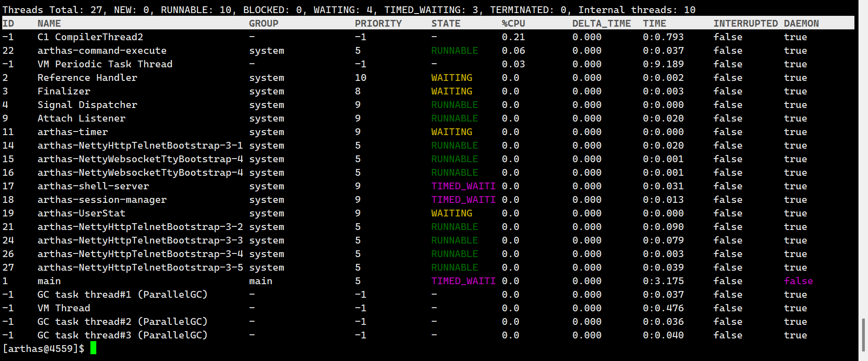Click the main thread name
The width and height of the screenshot is (868, 361).
click(x=49, y=281)
